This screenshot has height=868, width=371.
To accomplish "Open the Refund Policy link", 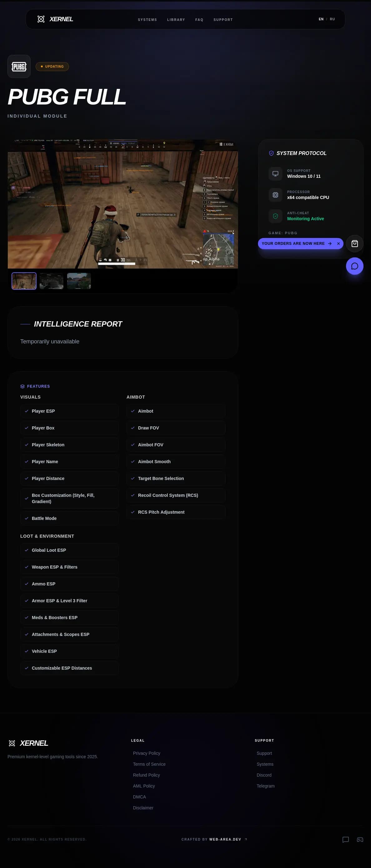I will [x=146, y=775].
